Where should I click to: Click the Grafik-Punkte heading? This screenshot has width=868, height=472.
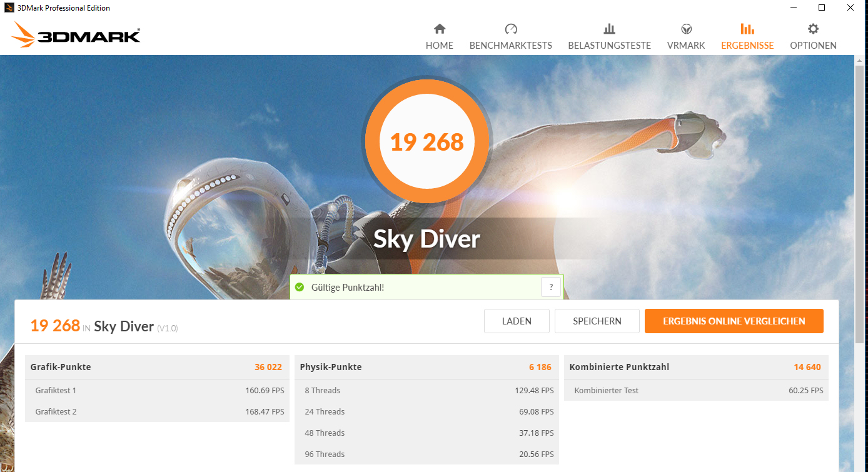click(61, 367)
